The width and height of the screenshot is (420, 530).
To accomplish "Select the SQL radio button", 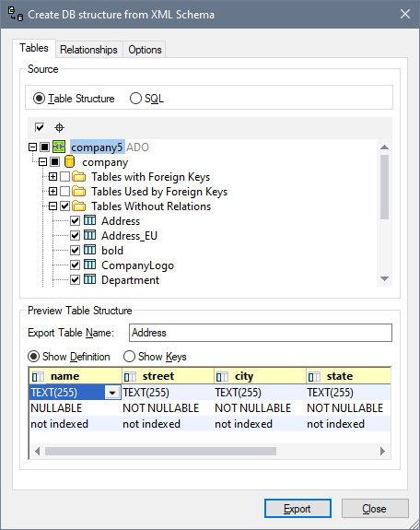I will [x=135, y=99].
